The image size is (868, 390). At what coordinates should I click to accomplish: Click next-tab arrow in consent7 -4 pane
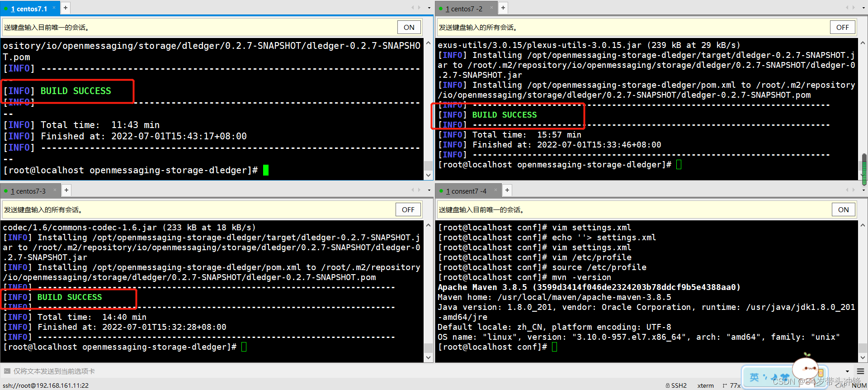(x=854, y=190)
